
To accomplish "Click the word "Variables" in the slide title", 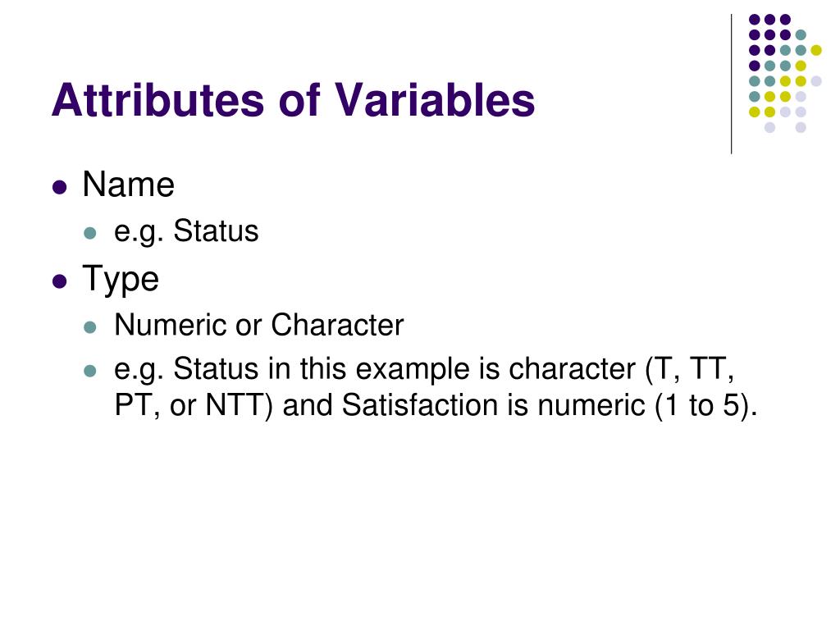I will pos(435,100).
